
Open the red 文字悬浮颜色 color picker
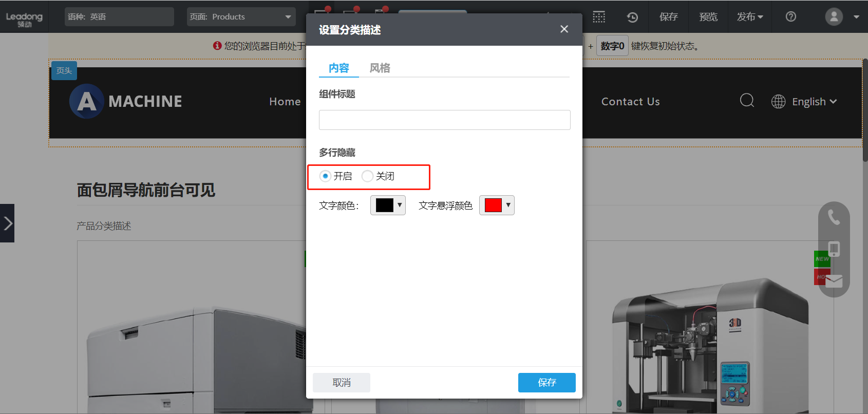[497, 205]
